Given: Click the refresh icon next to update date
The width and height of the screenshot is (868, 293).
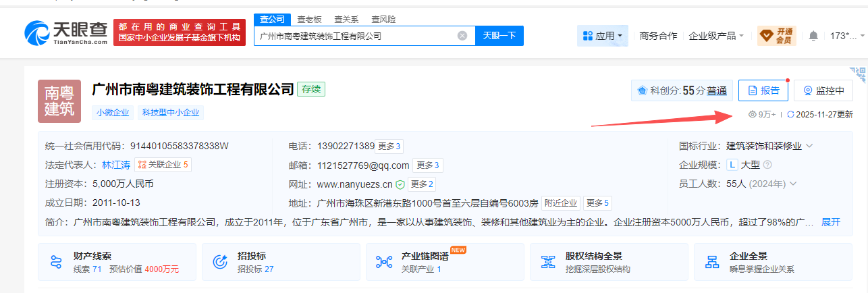Looking at the screenshot, I should coord(790,115).
